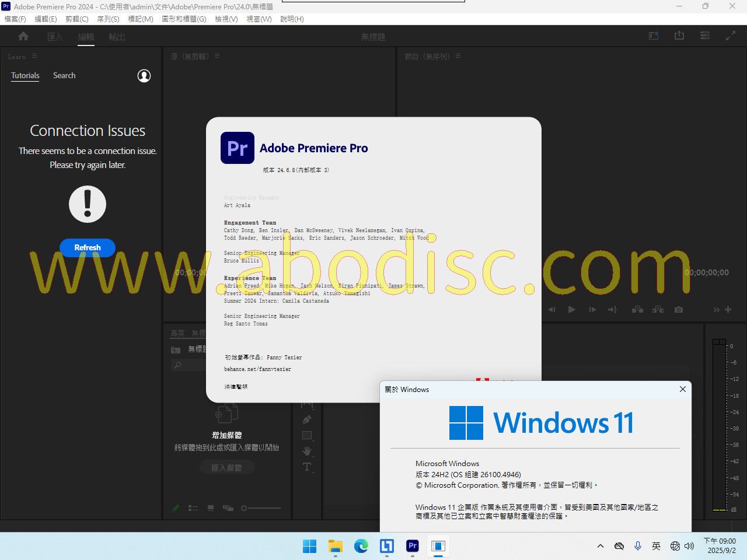The width and height of the screenshot is (747, 560).
Task: Close the 關於 Windows dialog
Action: (x=683, y=389)
